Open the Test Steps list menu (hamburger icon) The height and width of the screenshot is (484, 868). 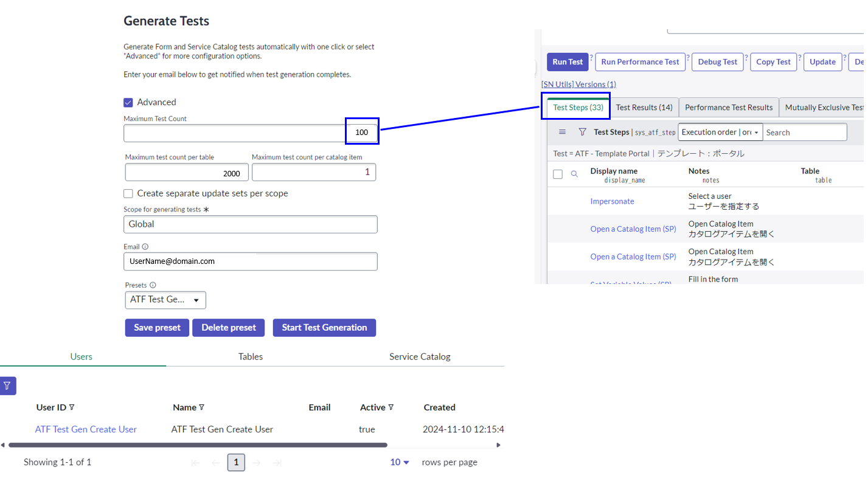tap(562, 131)
